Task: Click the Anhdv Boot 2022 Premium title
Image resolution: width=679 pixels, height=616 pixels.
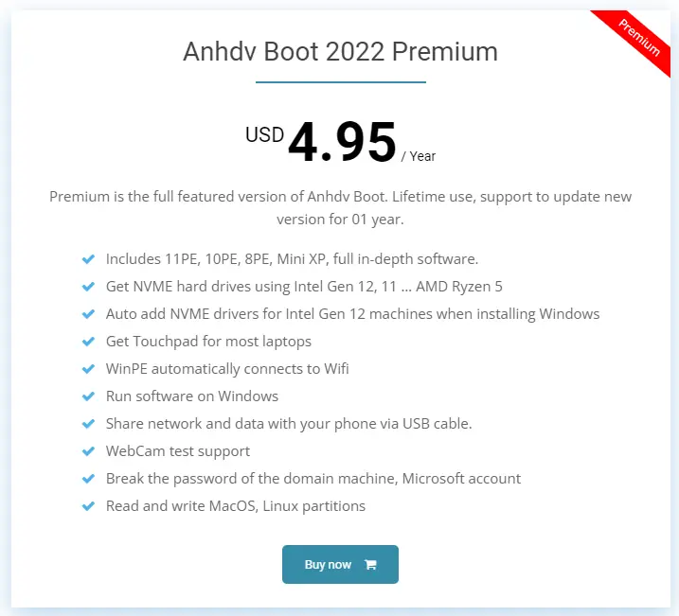Action: [340, 51]
